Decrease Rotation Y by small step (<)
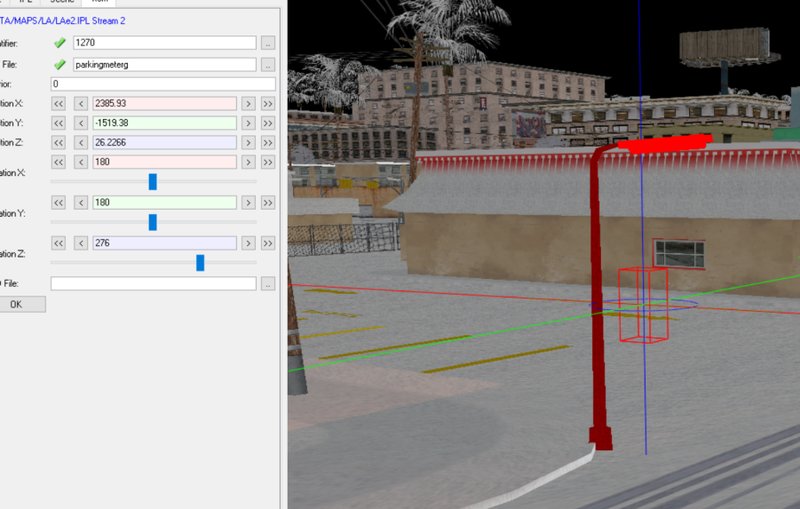Viewport: 800px width, 509px height. pos(81,202)
